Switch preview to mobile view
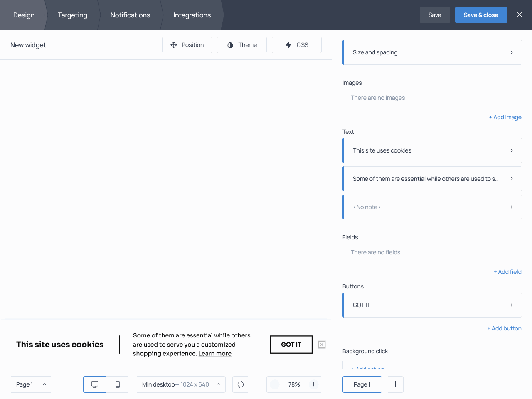 [x=118, y=384]
